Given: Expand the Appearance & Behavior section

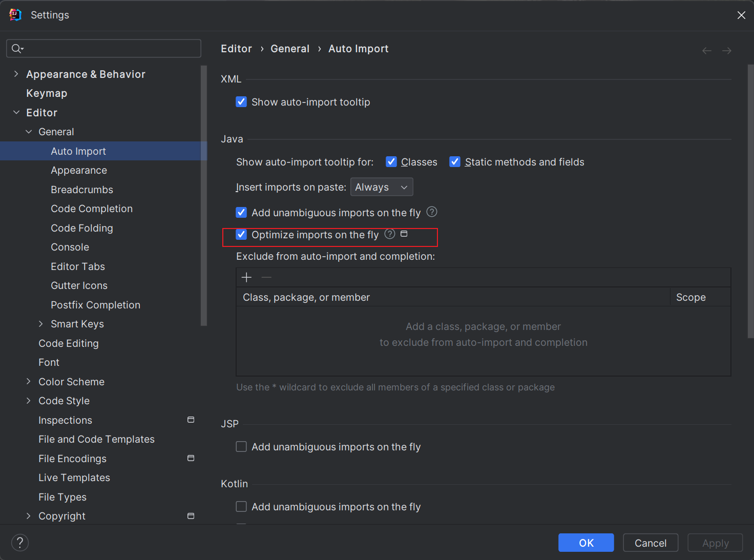Looking at the screenshot, I should 16,74.
